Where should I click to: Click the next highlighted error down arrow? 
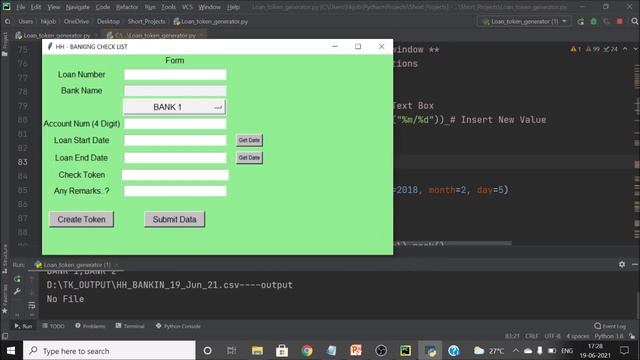pos(635,49)
